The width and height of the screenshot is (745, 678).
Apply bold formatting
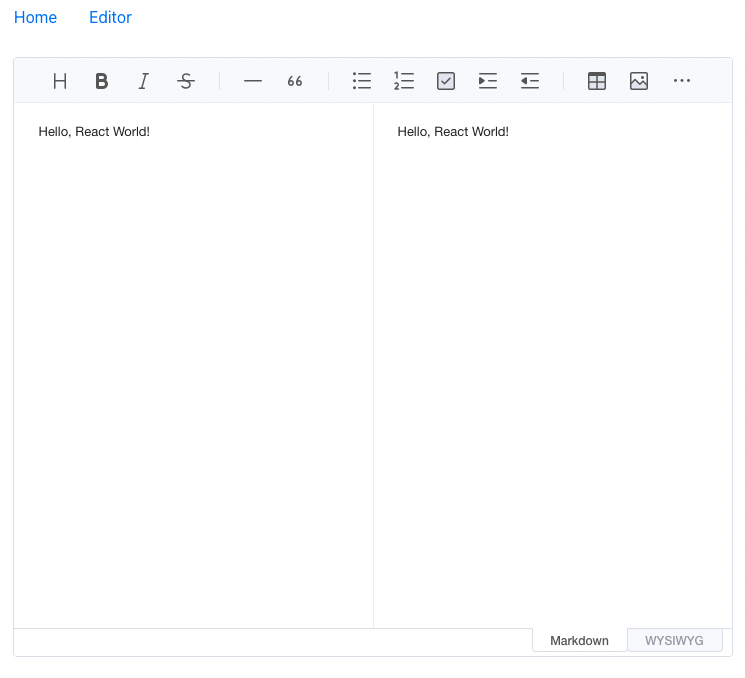[x=102, y=81]
